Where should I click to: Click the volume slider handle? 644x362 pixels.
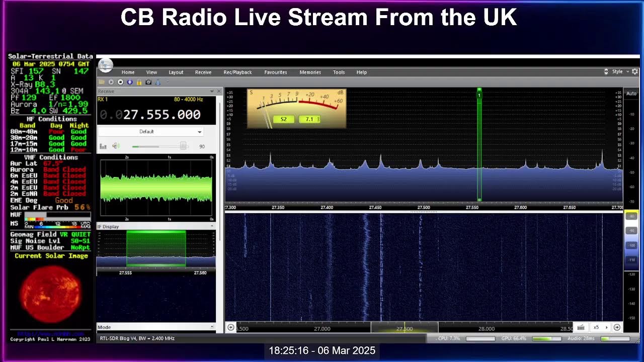pyautogui.click(x=183, y=146)
